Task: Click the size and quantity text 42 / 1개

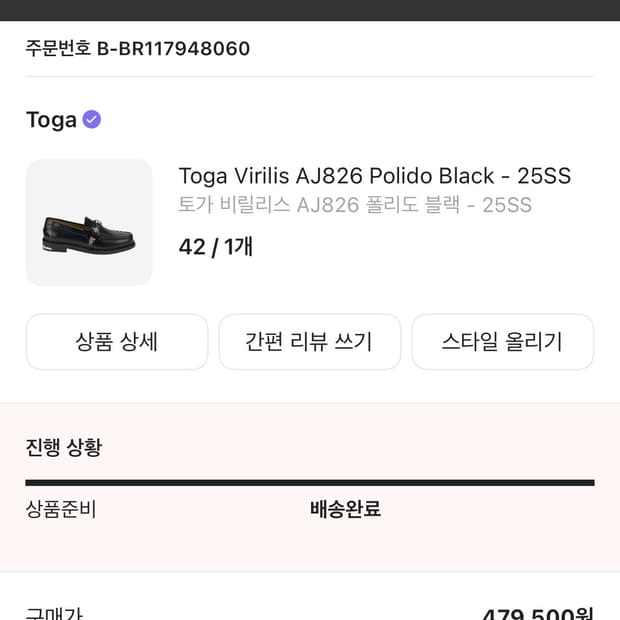Action: click(x=215, y=246)
